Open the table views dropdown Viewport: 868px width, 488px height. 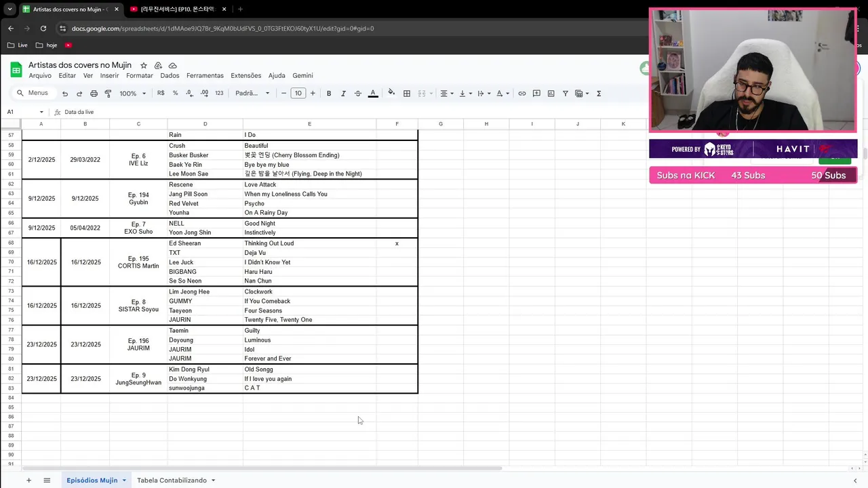[x=582, y=94]
